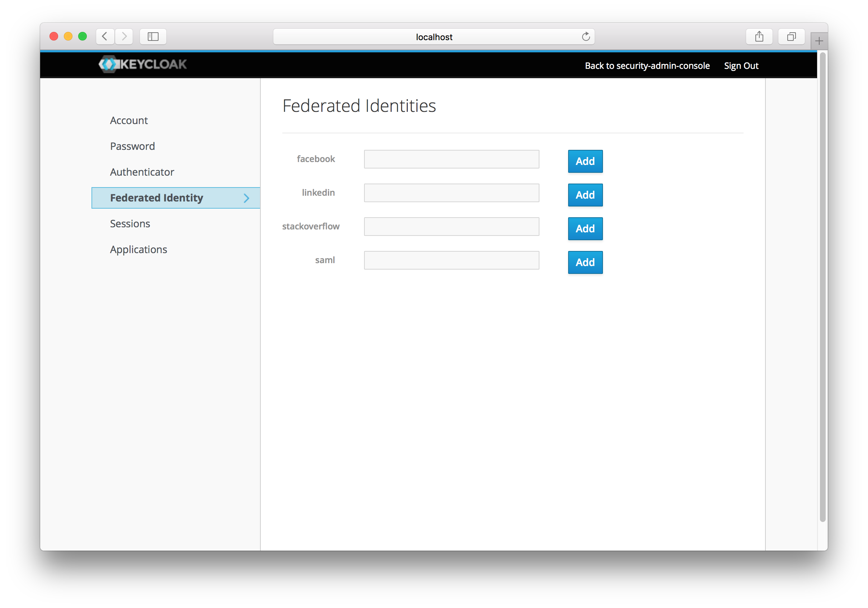868x608 pixels.
Task: Open the Account menu item
Action: (x=129, y=120)
